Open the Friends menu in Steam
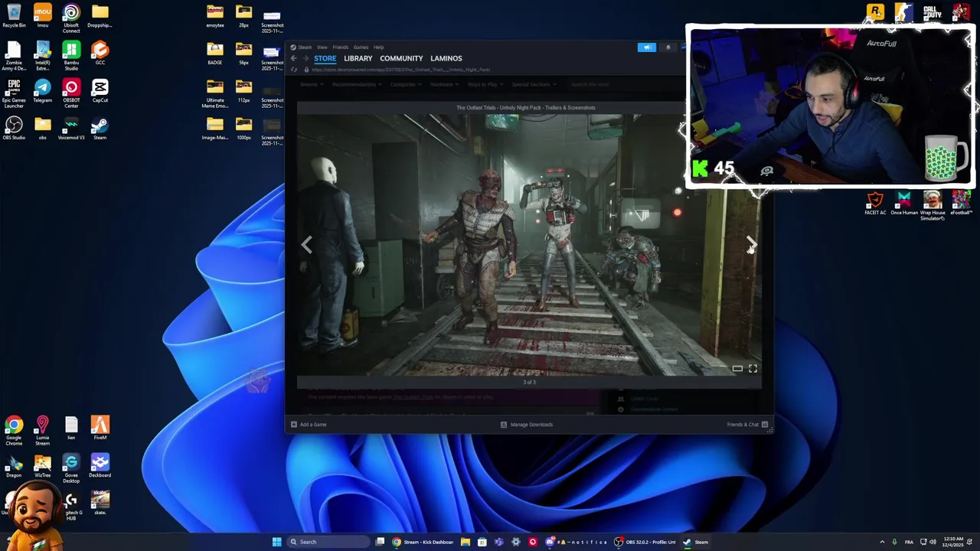Screen dimensions: 980x551 click(x=340, y=47)
